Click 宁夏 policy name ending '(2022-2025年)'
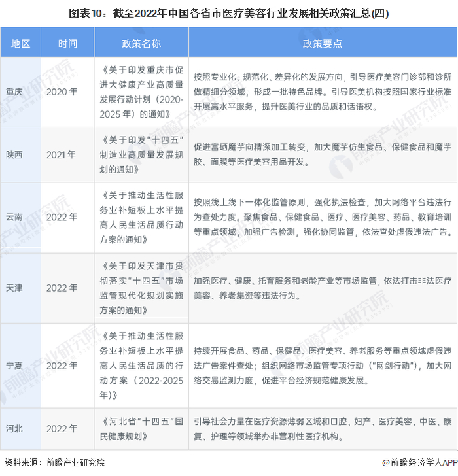This screenshot has width=458, height=476. point(141,365)
